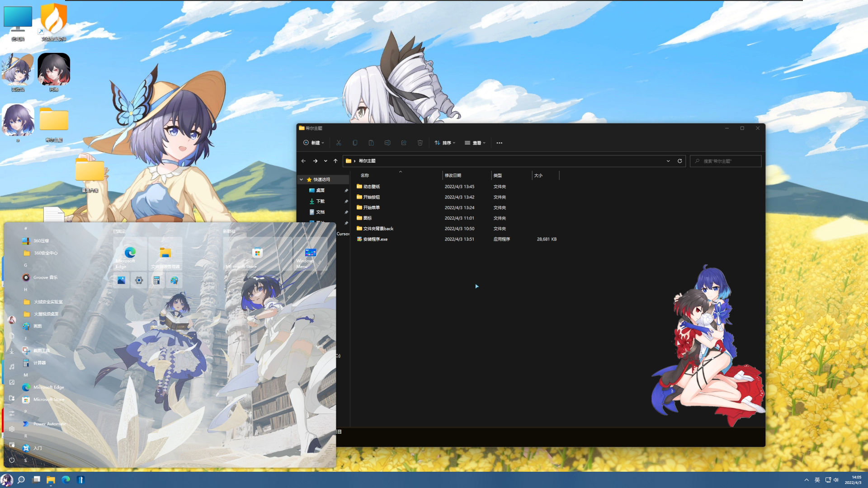The width and height of the screenshot is (868, 488).
Task: Open the address bar history dropdown
Action: pyautogui.click(x=668, y=161)
